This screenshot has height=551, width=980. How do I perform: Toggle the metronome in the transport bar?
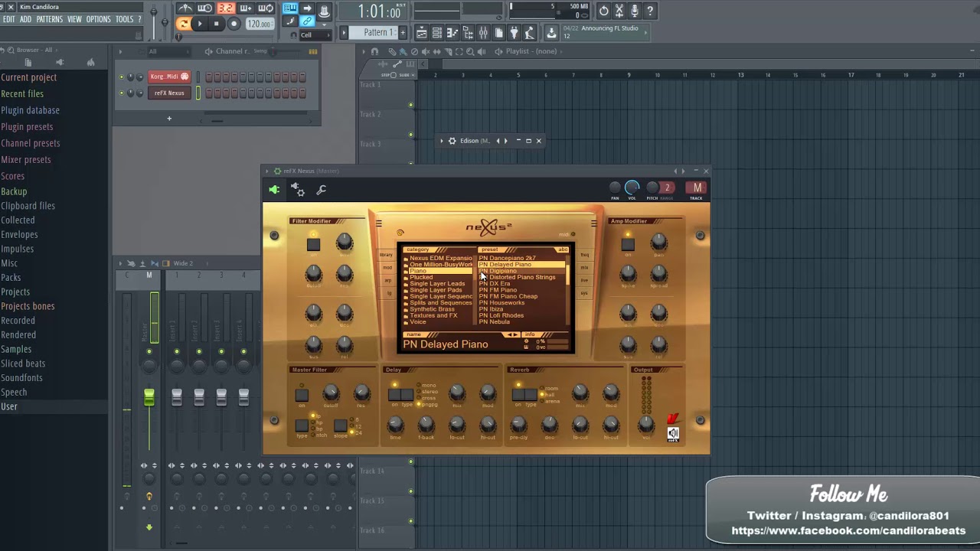tap(185, 9)
